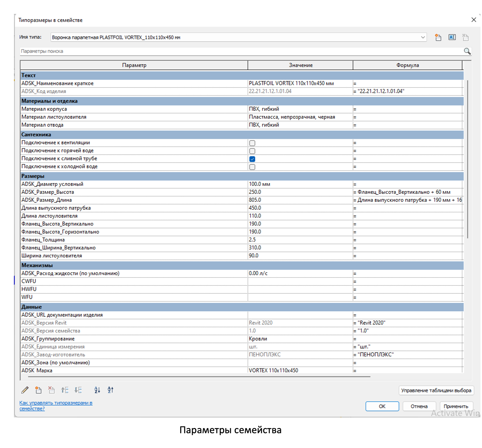This screenshot has width=482, height=448.
Task: Click the Применить button
Action: point(456,406)
